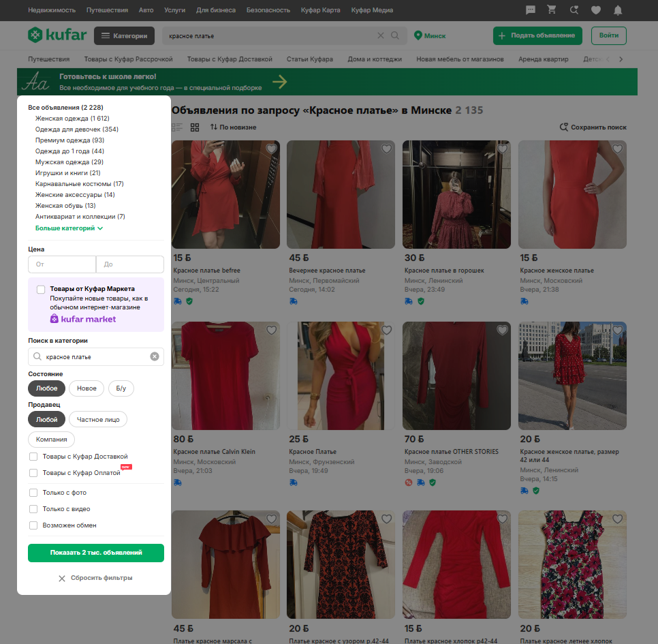Open 'Для бизнеса' top menu
Image resolution: width=658 pixels, height=644 pixels.
(216, 10)
